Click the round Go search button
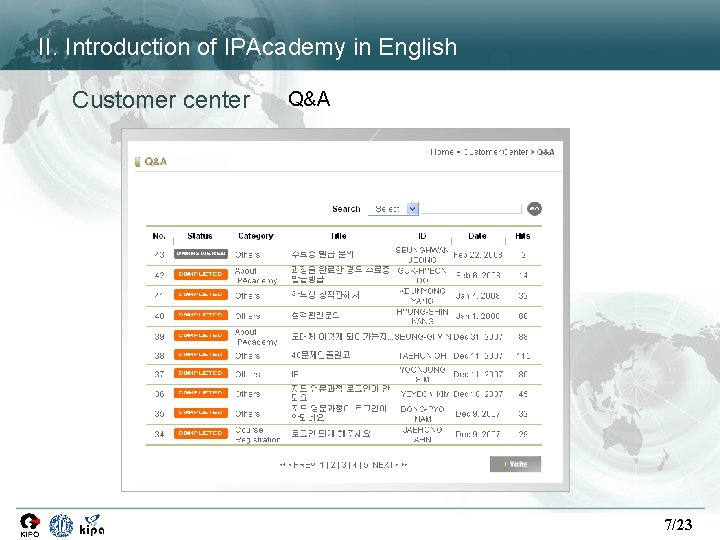This screenshot has height=540, width=720. (534, 208)
